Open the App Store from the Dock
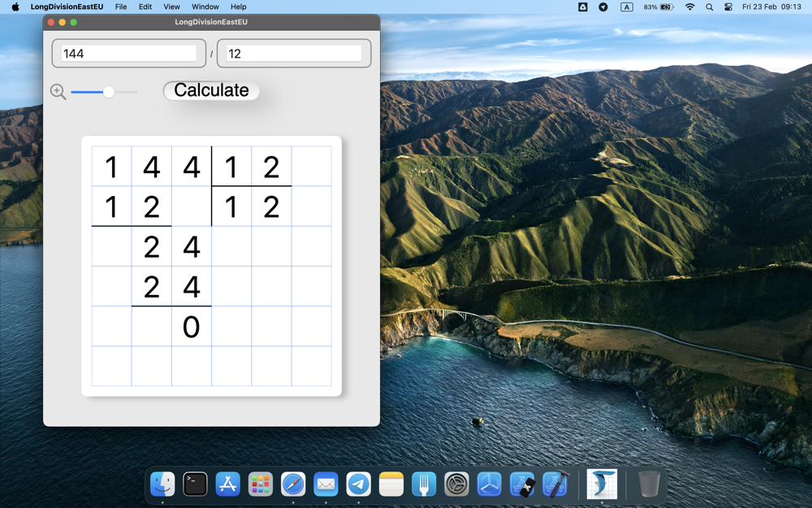The height and width of the screenshot is (508, 812). (228, 484)
